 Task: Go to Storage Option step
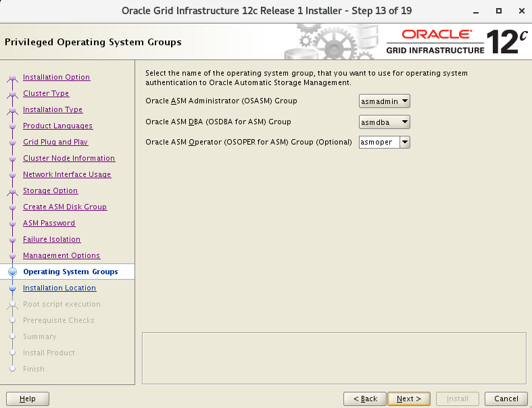coord(50,190)
